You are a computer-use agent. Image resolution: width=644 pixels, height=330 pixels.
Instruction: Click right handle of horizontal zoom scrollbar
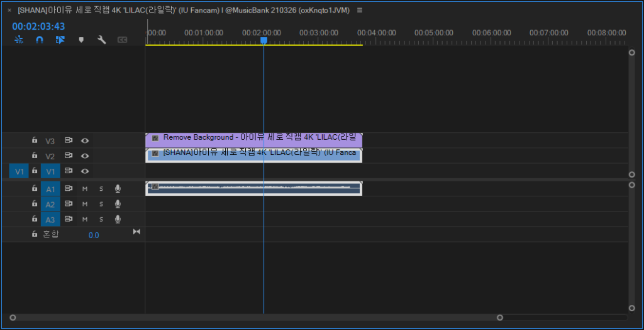point(500,317)
